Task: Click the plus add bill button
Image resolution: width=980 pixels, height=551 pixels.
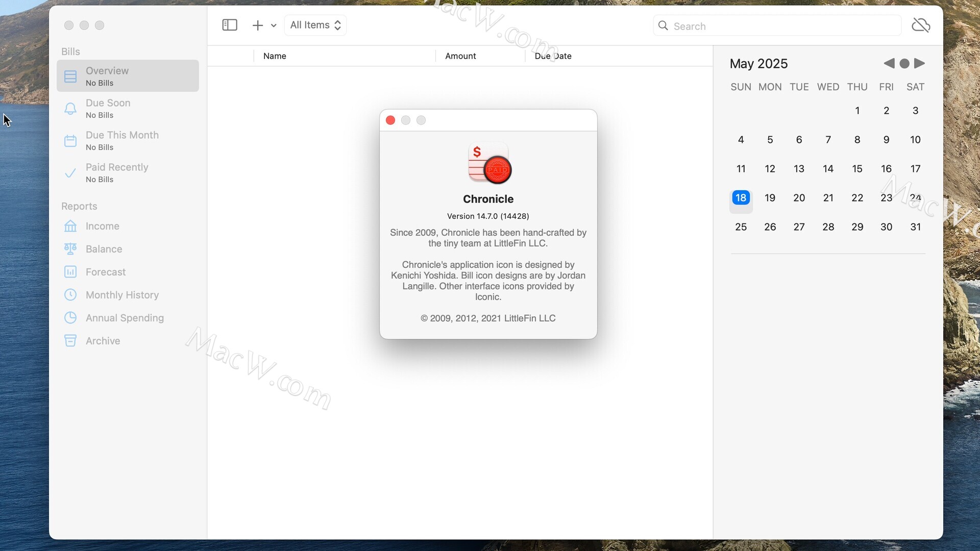Action: (258, 25)
